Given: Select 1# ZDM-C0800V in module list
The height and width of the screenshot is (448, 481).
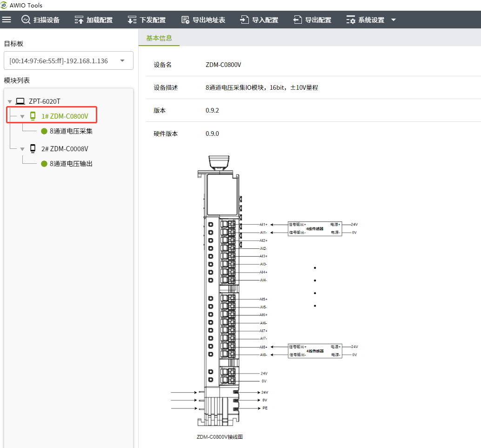Looking at the screenshot, I should pos(65,116).
